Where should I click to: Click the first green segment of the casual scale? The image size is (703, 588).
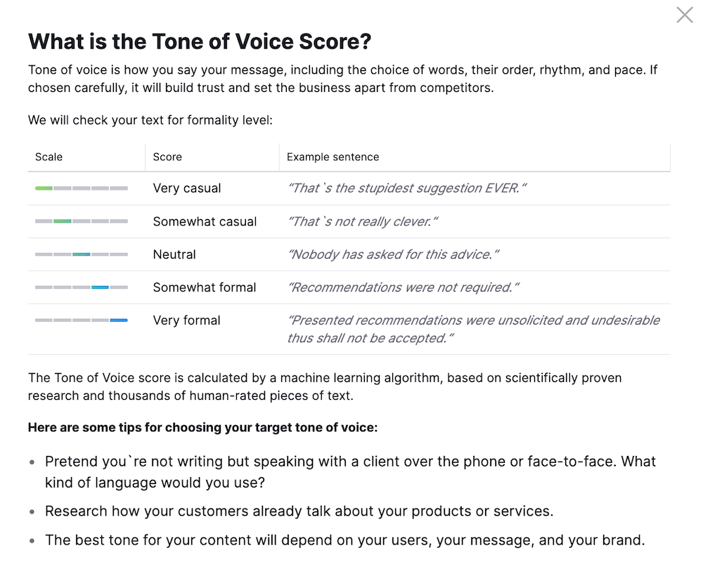44,188
